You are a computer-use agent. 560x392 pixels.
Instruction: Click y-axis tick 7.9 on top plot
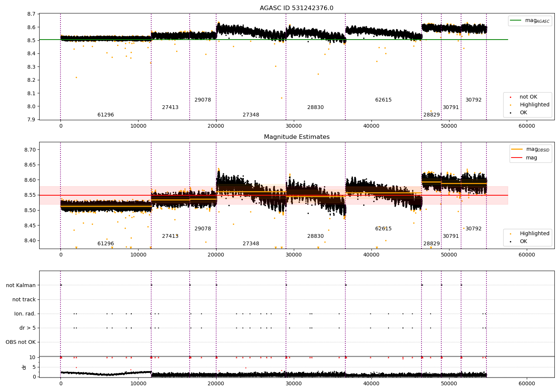[x=32, y=120]
